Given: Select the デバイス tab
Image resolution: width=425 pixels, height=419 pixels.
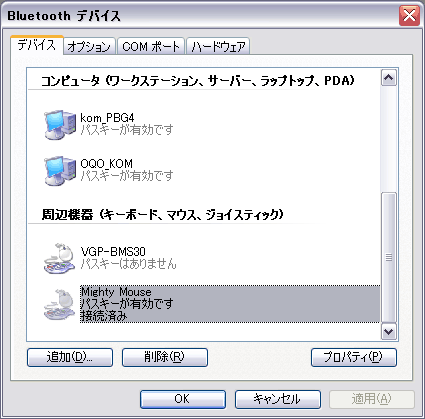Looking at the screenshot, I should [37, 45].
